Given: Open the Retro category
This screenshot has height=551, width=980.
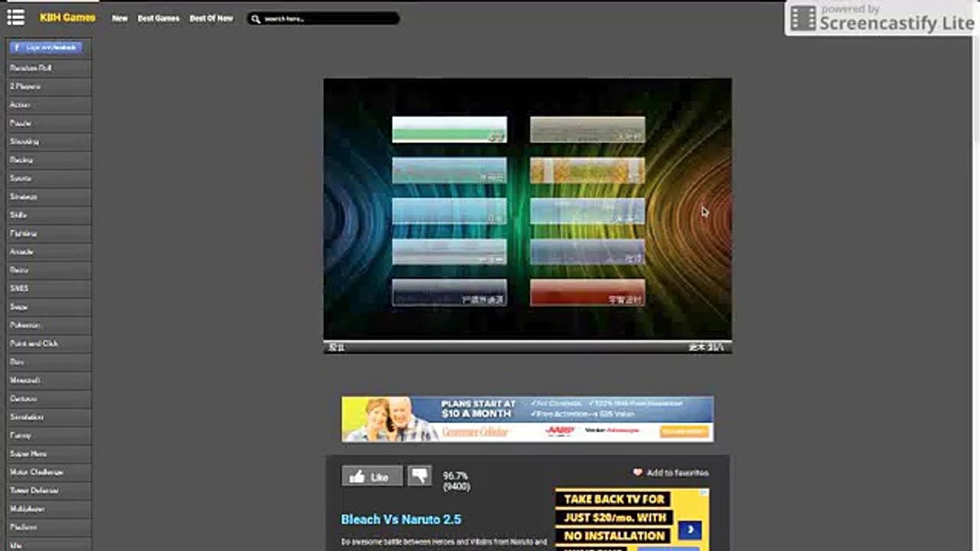Looking at the screenshot, I should [x=48, y=270].
